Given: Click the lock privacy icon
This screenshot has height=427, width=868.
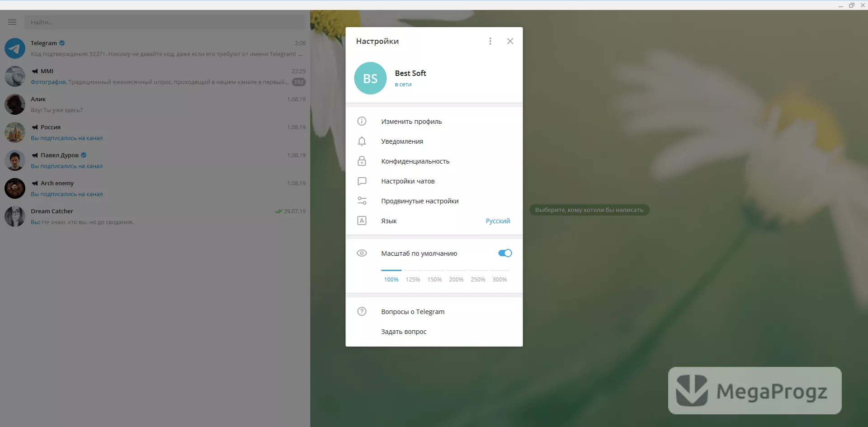Looking at the screenshot, I should pyautogui.click(x=362, y=161).
